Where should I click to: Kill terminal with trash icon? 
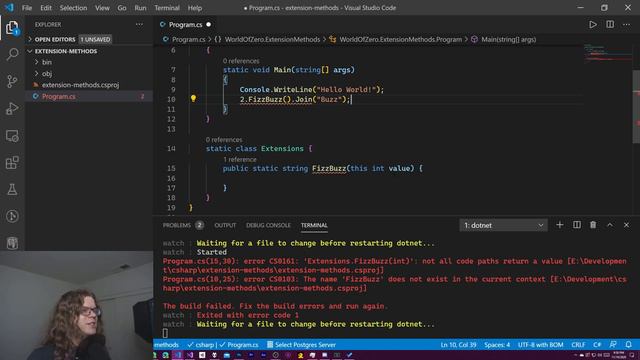pos(593,225)
